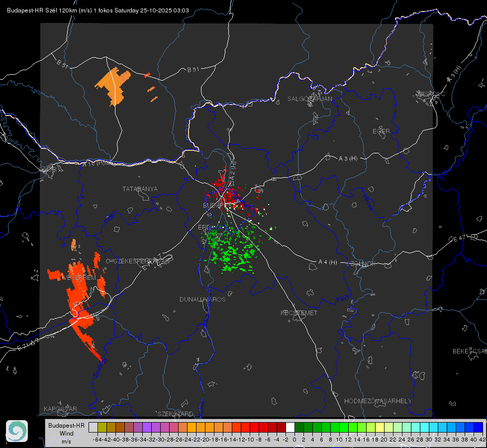Click the yellow swatch between 18 and 20
Viewport: 487px width, 448px height.
(380, 427)
